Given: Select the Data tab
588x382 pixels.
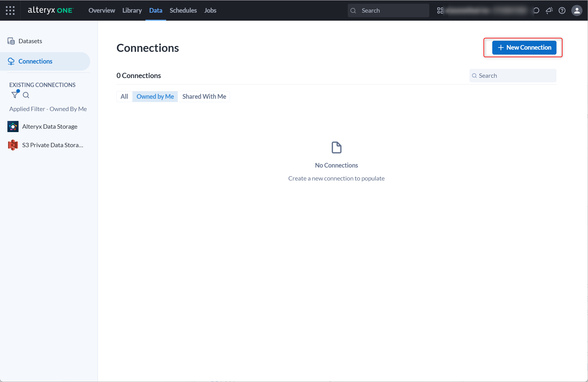Looking at the screenshot, I should tap(156, 10).
